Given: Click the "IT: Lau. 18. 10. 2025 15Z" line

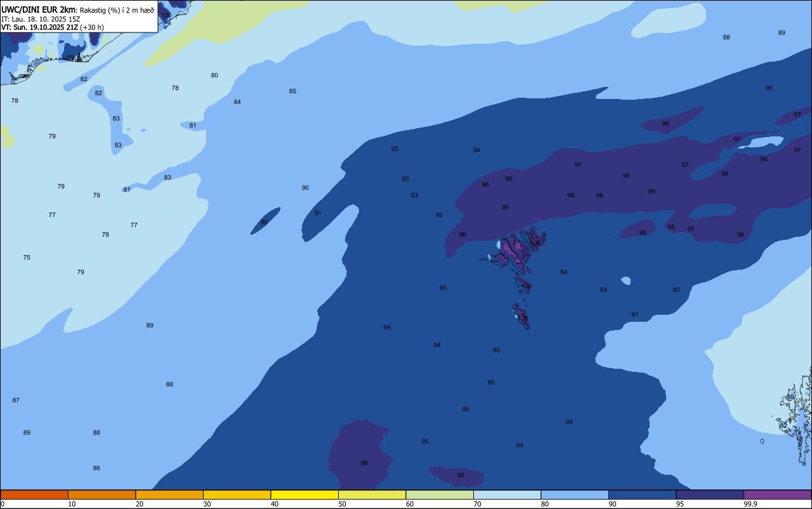Looking at the screenshot, I should [x=41, y=19].
